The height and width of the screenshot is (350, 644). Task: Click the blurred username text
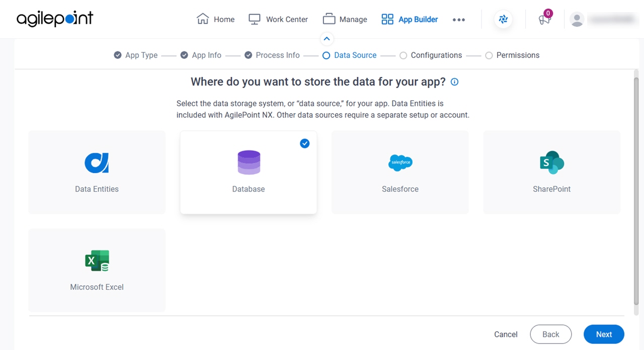point(611,20)
